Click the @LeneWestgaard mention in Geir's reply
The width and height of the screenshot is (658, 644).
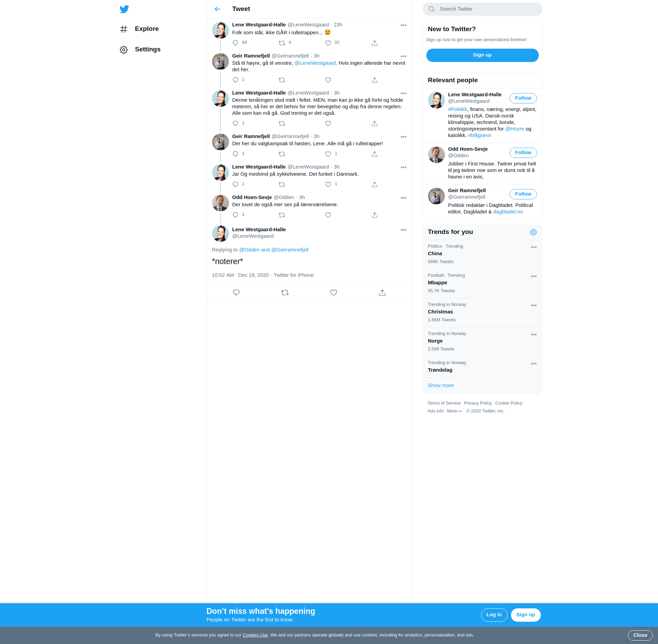315,63
